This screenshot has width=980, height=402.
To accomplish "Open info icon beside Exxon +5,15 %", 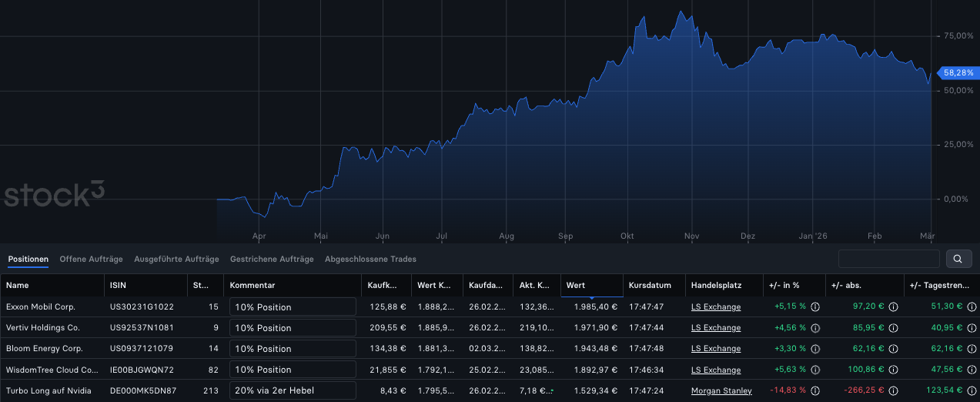I will tap(815, 307).
